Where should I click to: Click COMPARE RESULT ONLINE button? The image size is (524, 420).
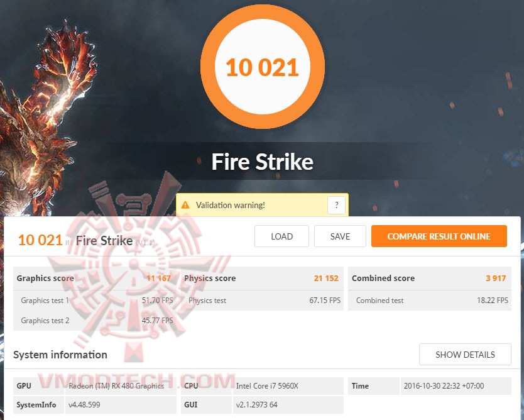[x=439, y=236]
